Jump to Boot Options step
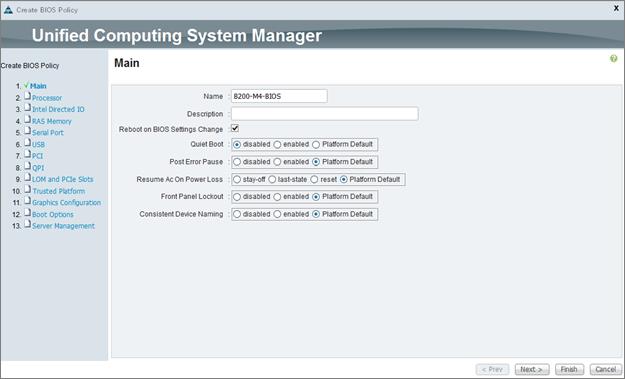625x379 pixels. pyautogui.click(x=53, y=214)
